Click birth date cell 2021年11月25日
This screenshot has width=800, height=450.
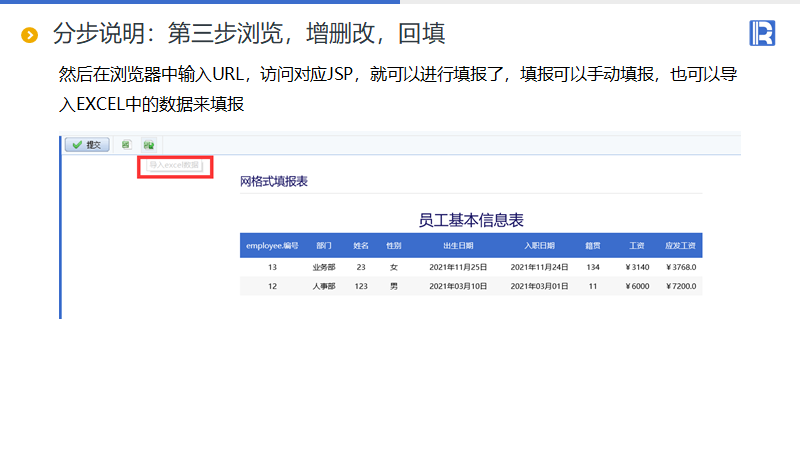pyautogui.click(x=458, y=267)
